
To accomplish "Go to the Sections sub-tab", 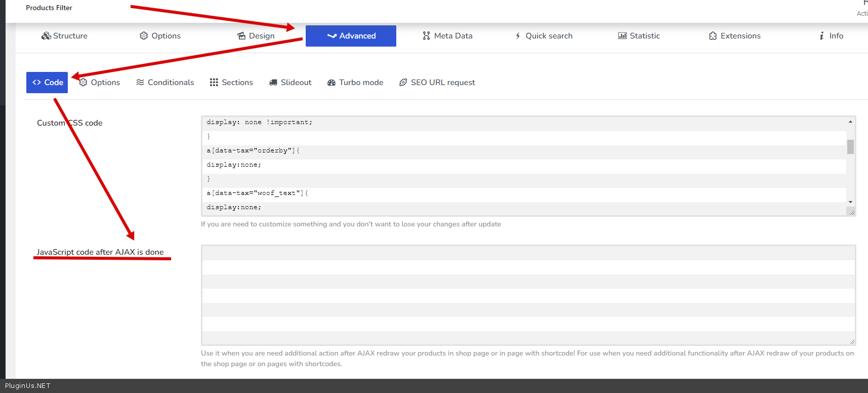I will coord(231,83).
